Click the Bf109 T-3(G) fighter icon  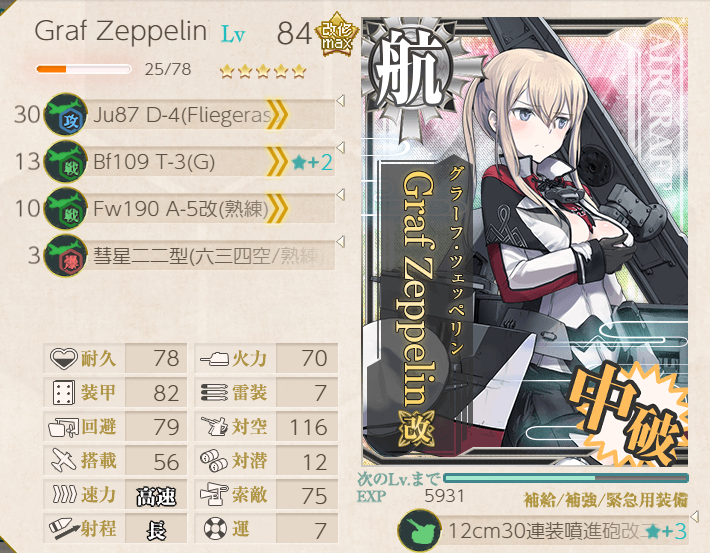pyautogui.click(x=66, y=162)
